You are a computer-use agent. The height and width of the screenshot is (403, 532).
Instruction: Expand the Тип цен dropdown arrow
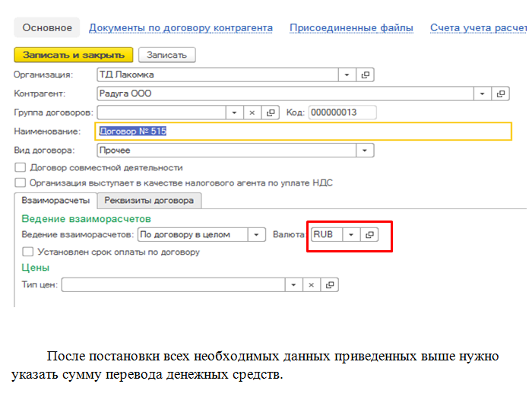pyautogui.click(x=293, y=285)
